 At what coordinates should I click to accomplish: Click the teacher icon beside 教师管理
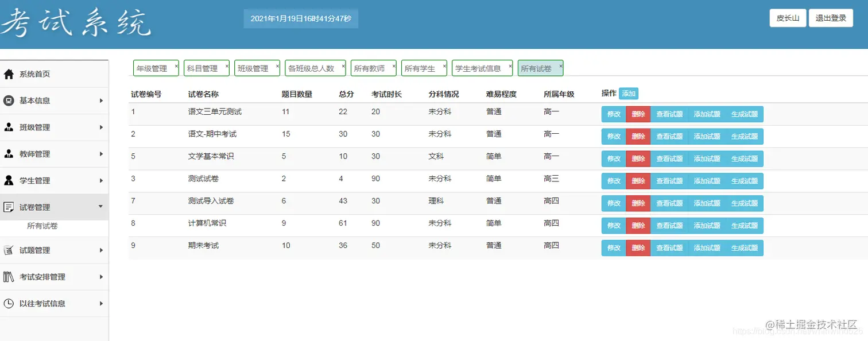coord(9,154)
